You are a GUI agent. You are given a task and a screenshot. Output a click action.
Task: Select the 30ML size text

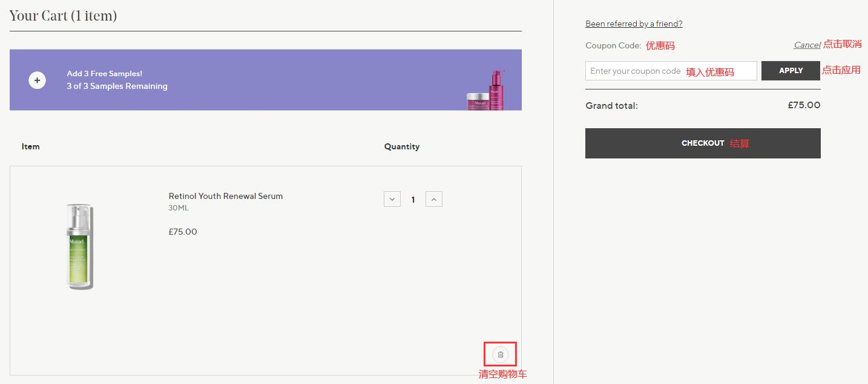(179, 208)
